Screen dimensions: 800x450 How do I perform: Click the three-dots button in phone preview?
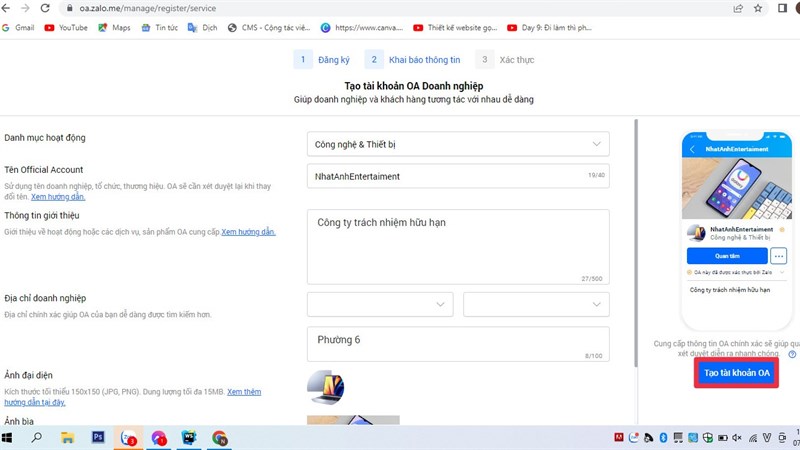click(779, 256)
